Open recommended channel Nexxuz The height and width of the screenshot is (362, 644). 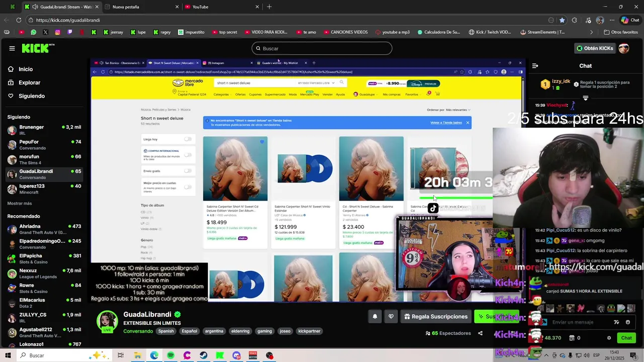[x=44, y=274]
